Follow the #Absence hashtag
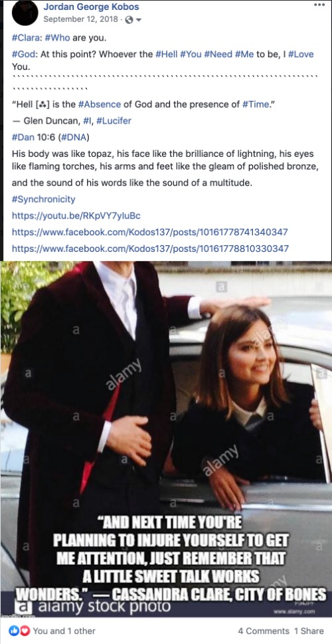Viewport: 332px width, 644px height. click(100, 104)
